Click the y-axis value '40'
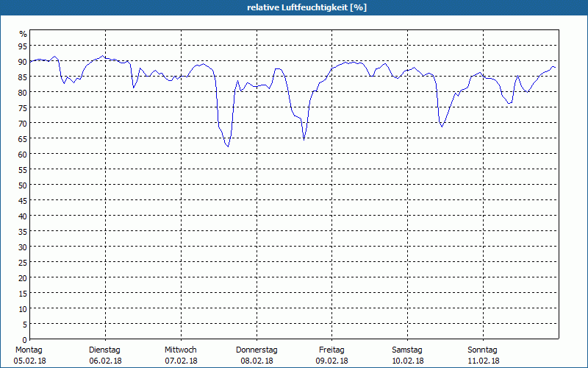 click(x=23, y=216)
